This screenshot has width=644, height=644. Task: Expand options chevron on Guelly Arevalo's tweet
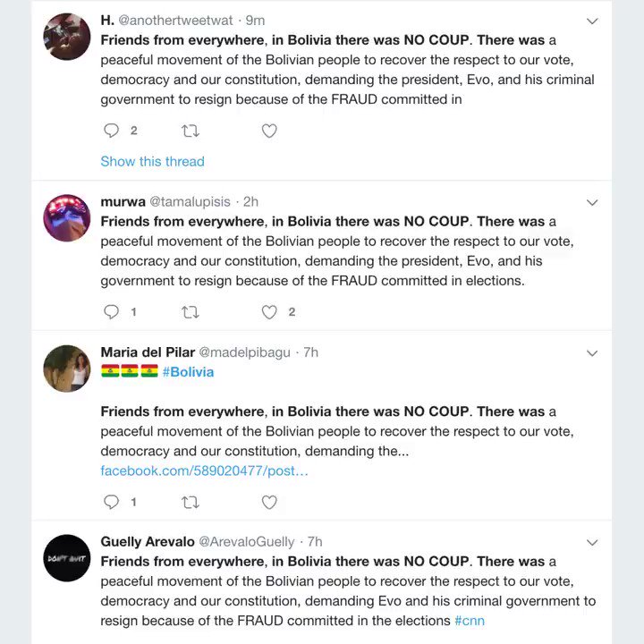pos(592,542)
